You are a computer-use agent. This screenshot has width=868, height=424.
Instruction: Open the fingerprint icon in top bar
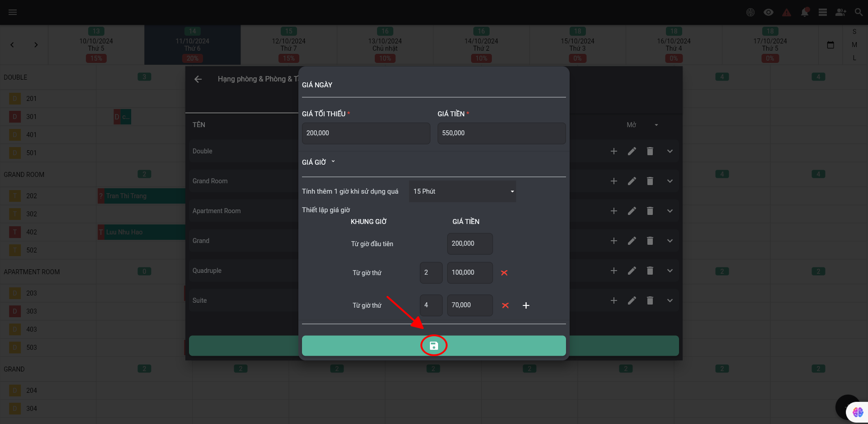point(750,12)
